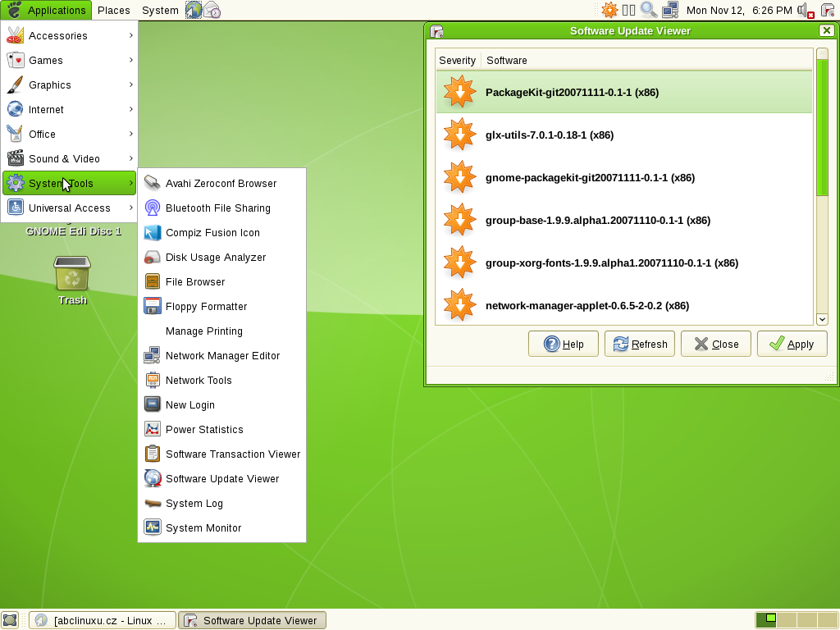Click the Applications menu in the panel

pyautogui.click(x=46, y=10)
